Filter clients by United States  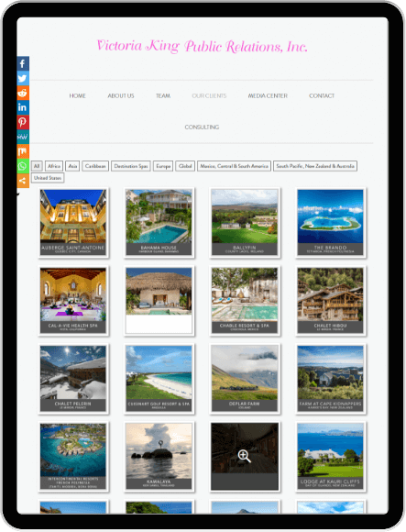tap(48, 178)
